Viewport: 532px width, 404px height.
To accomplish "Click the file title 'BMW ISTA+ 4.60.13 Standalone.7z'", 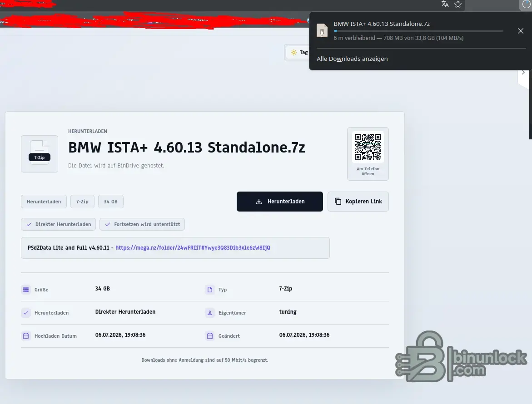I will [x=187, y=148].
